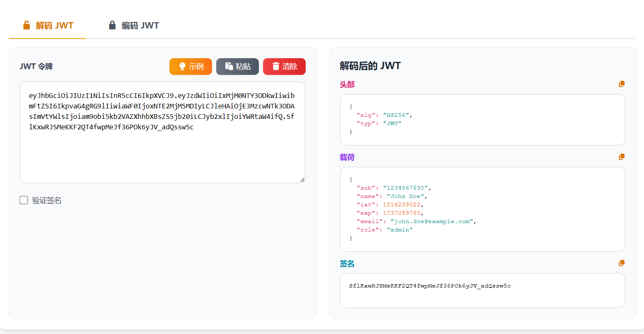
Task: Click the 粘贴 paste button
Action: tap(238, 67)
